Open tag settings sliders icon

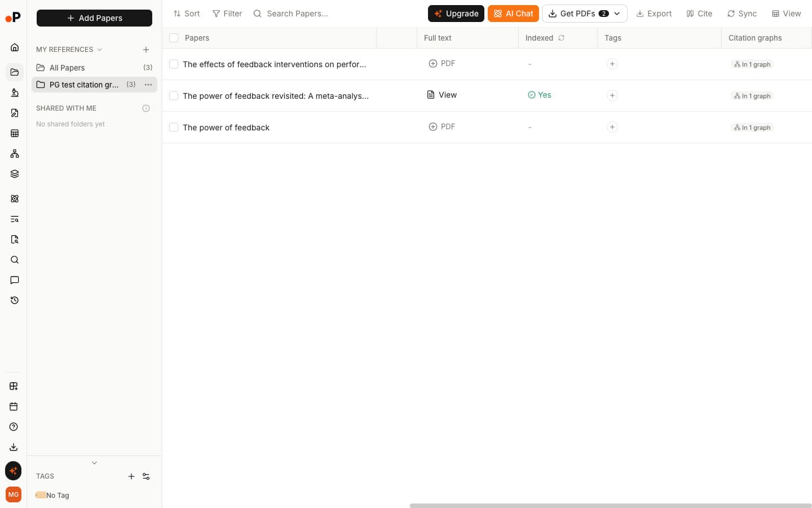146,476
